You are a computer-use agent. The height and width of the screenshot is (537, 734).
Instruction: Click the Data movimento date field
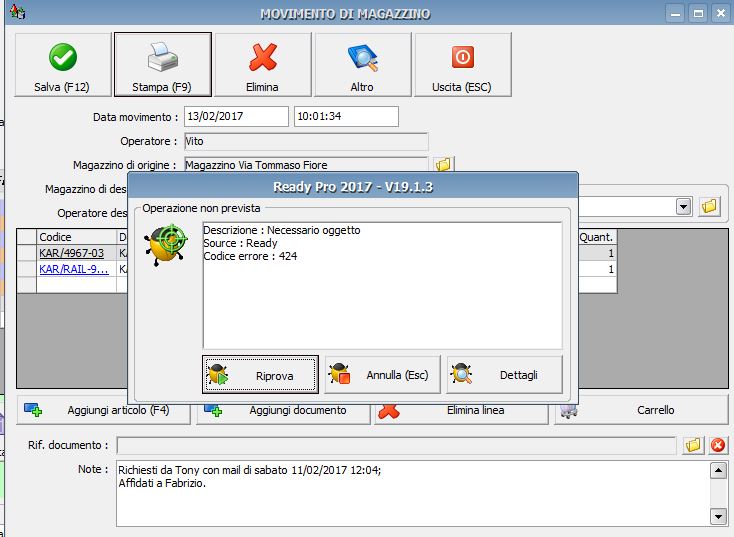coord(236,116)
